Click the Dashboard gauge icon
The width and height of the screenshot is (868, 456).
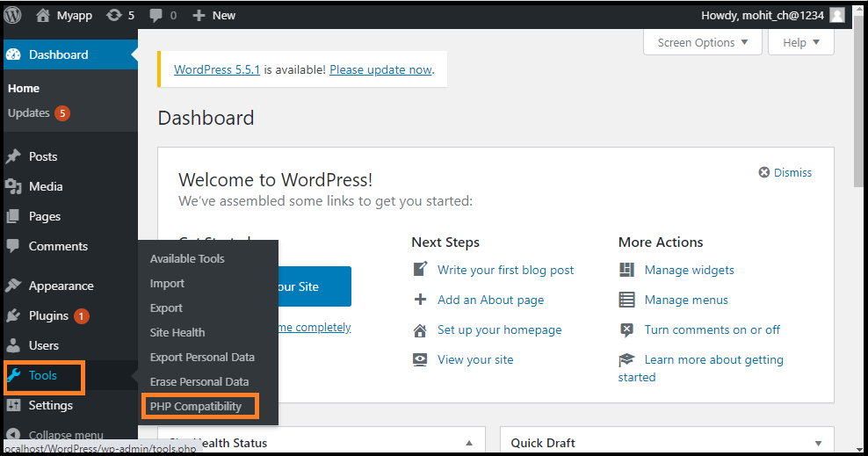(14, 54)
